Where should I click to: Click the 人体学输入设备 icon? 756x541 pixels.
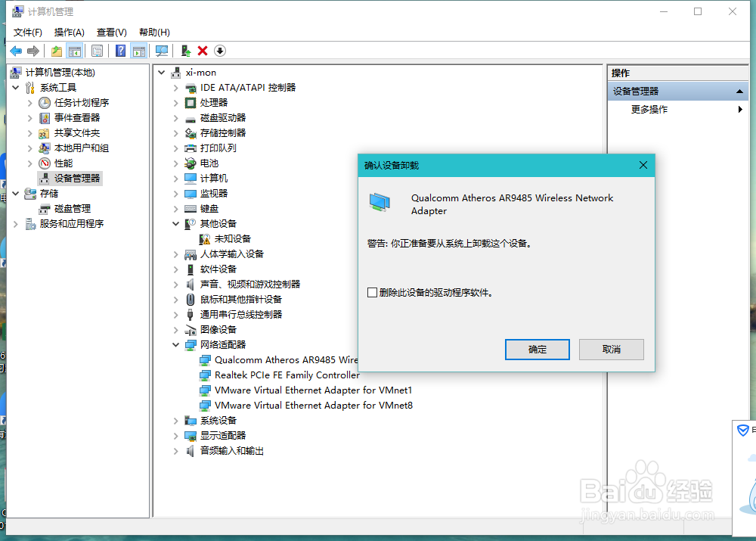pyautogui.click(x=191, y=254)
